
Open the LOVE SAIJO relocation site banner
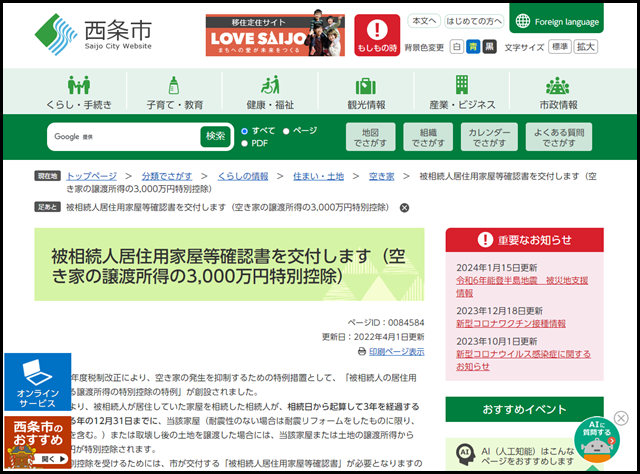coord(275,35)
